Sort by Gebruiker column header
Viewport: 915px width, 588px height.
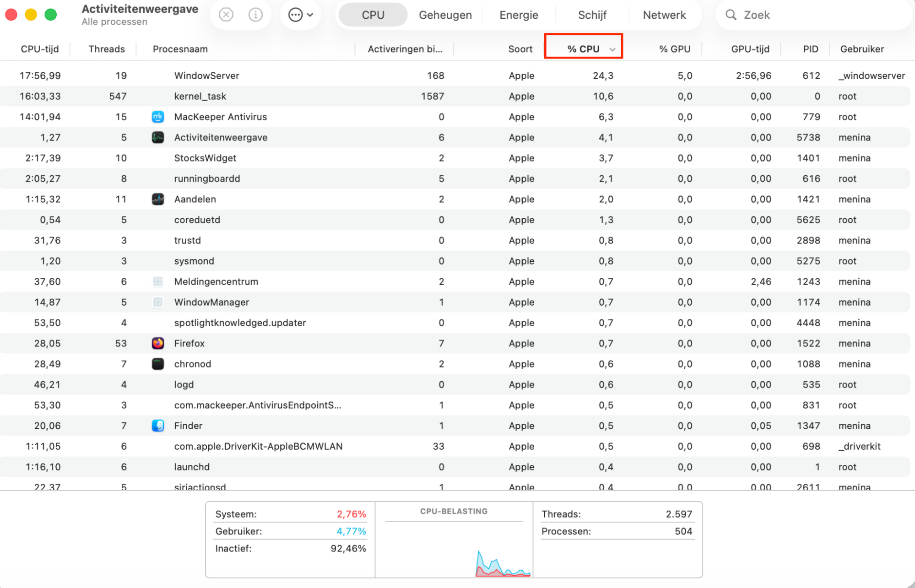[862, 49]
